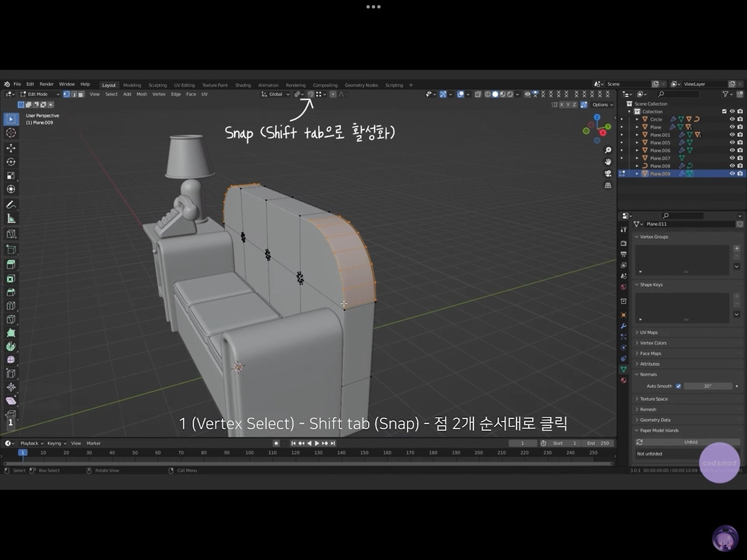Toggle the Collection exclude checkbox

pyautogui.click(x=724, y=111)
